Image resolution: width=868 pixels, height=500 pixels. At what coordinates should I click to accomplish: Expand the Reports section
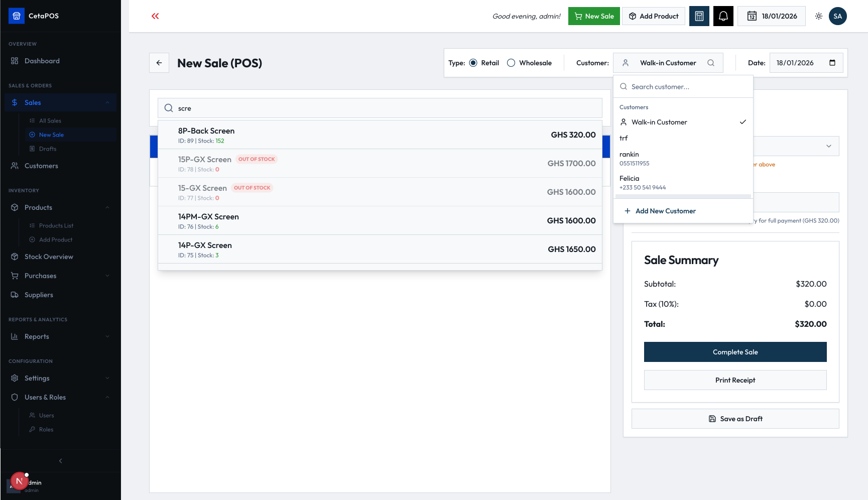pos(107,336)
